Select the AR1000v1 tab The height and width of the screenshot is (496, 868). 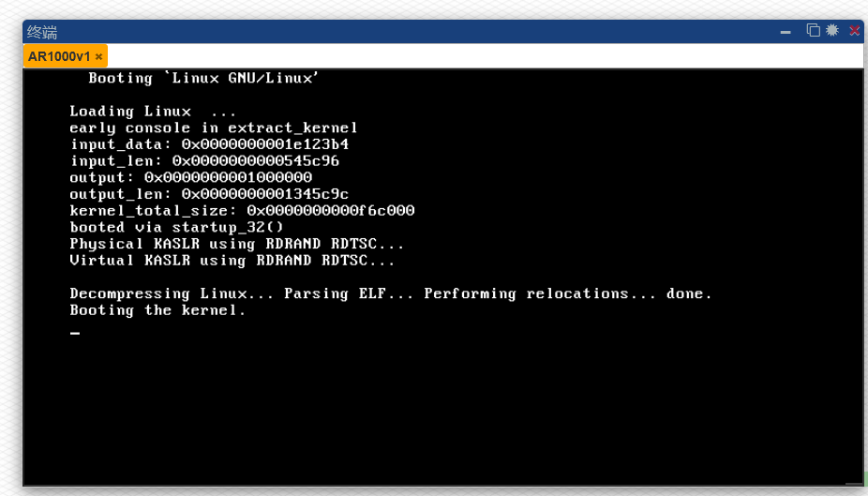pyautogui.click(x=59, y=56)
